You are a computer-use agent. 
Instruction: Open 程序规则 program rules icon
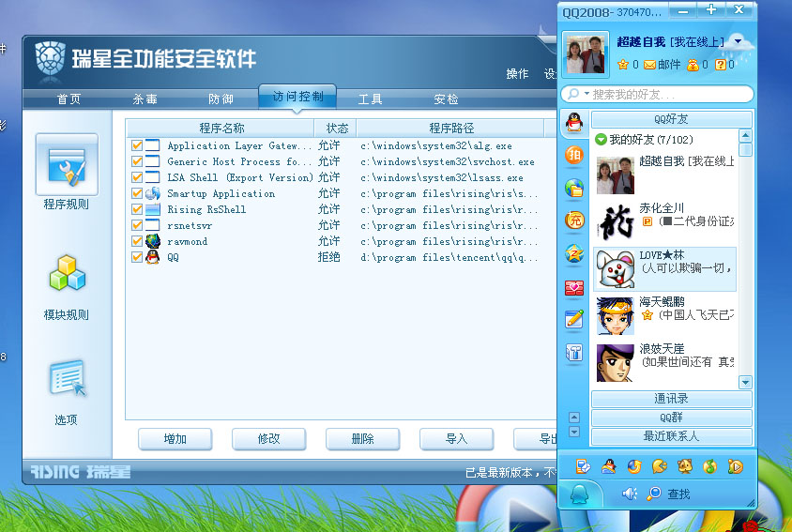coord(67,165)
